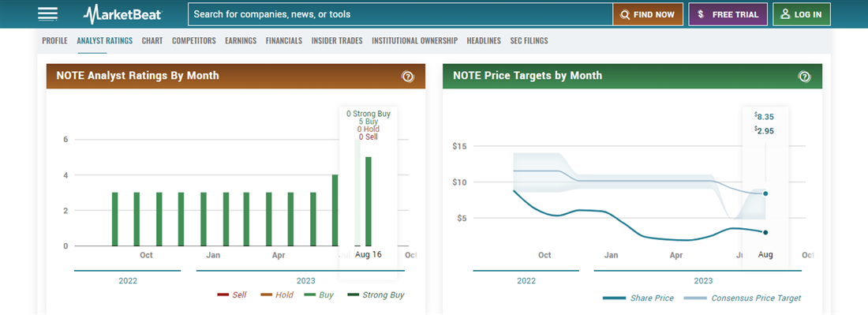Screen dimensions: 868x315
Task: Open the PROFILE tab
Action: 54,40
